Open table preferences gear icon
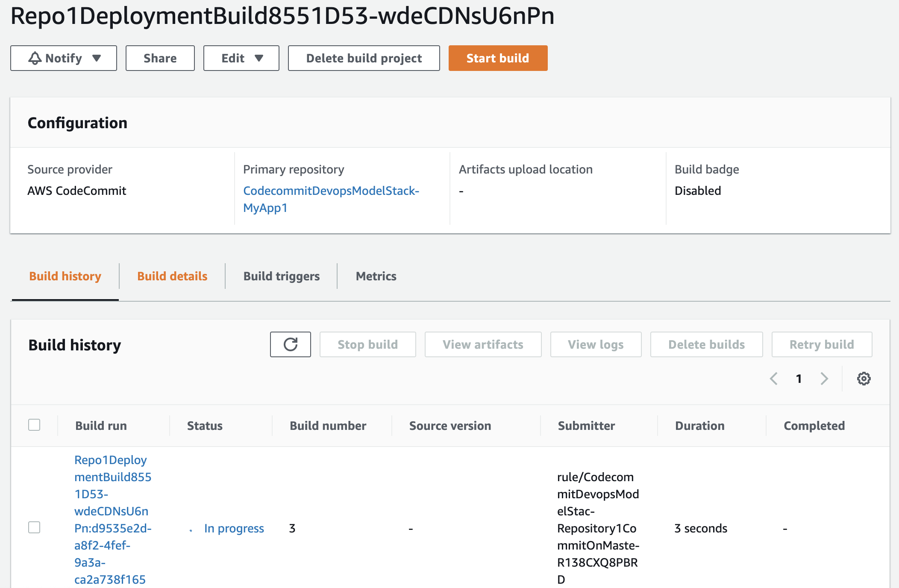Viewport: 899px width, 588px height. (864, 379)
